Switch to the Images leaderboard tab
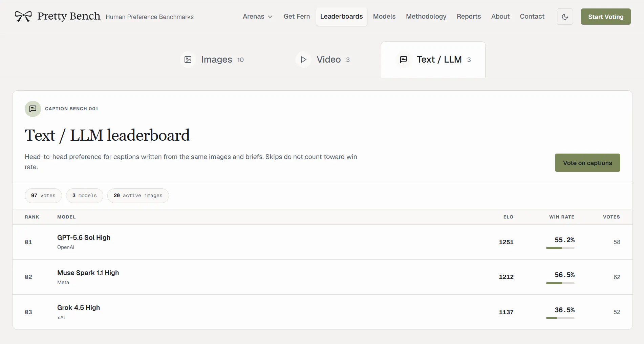The image size is (644, 344). [x=213, y=60]
